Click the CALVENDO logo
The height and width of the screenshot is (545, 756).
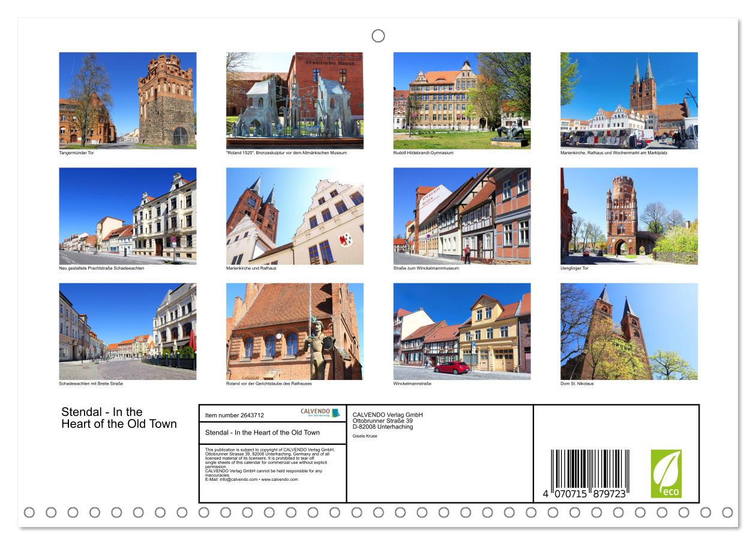(320, 413)
